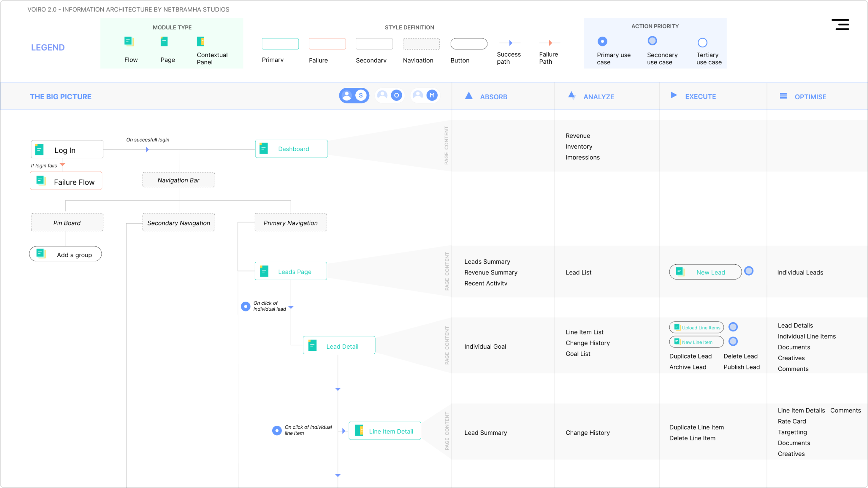
Task: Click the Analyze icon in column header
Action: [572, 96]
